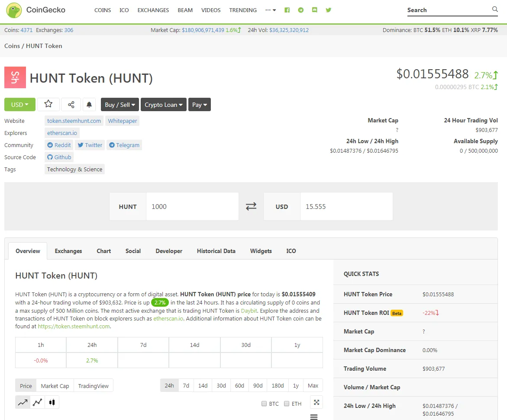Select the line chart with dots icon
Viewport: 507px width, 420px height.
tap(38, 402)
